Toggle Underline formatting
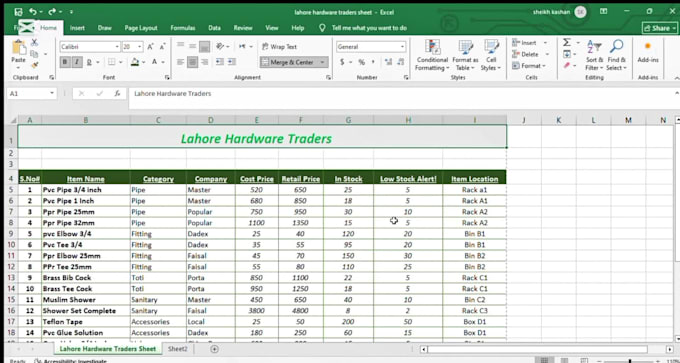Viewport: 680px width, 363px height. click(89, 62)
